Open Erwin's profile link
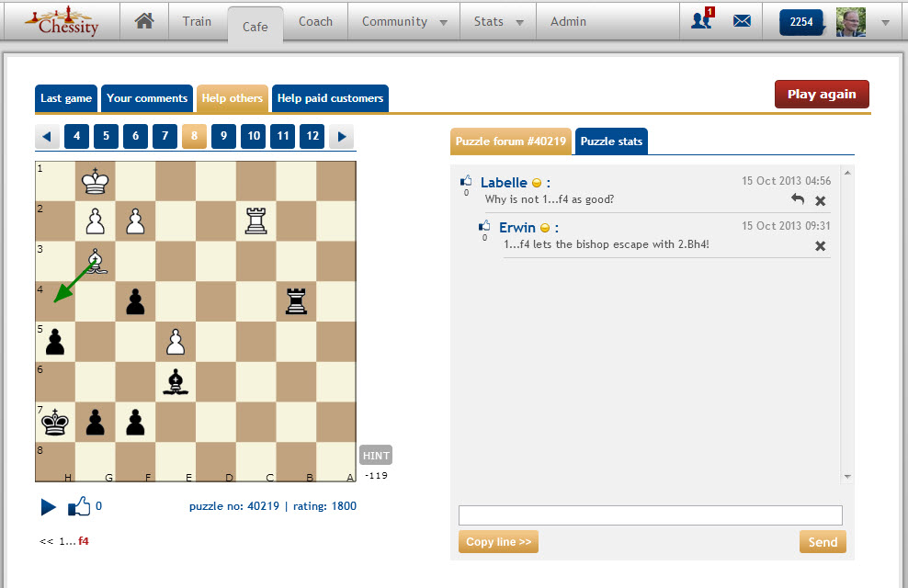 pos(517,228)
